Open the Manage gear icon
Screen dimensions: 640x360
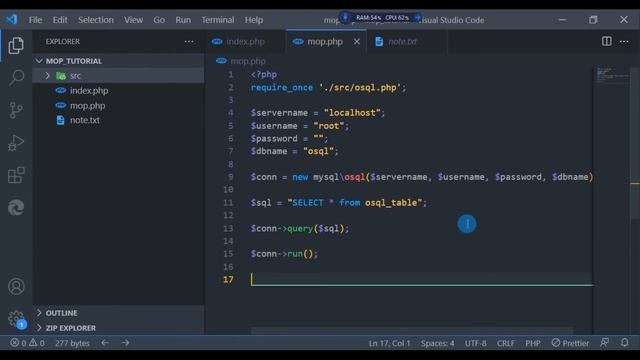click(x=16, y=319)
